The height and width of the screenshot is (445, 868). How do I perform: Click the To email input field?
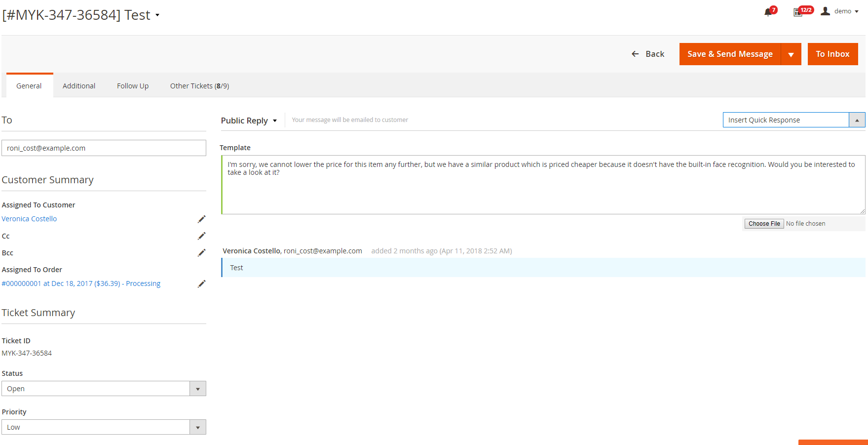point(104,148)
